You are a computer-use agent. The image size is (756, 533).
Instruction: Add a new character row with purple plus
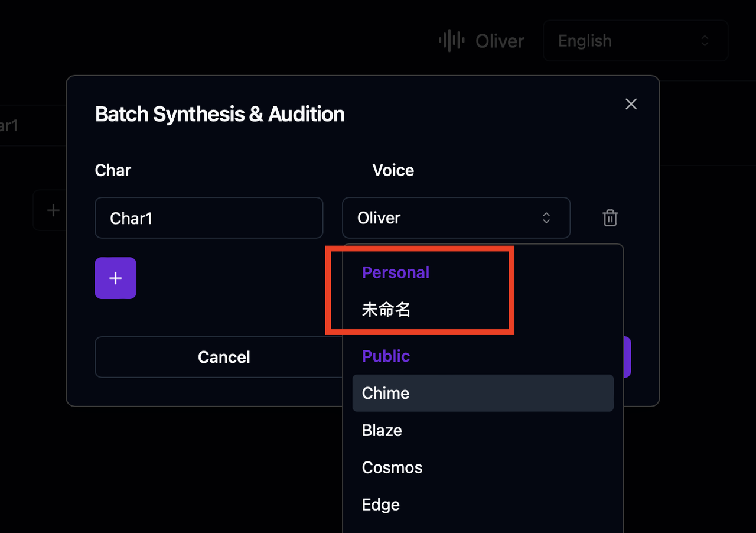click(116, 278)
